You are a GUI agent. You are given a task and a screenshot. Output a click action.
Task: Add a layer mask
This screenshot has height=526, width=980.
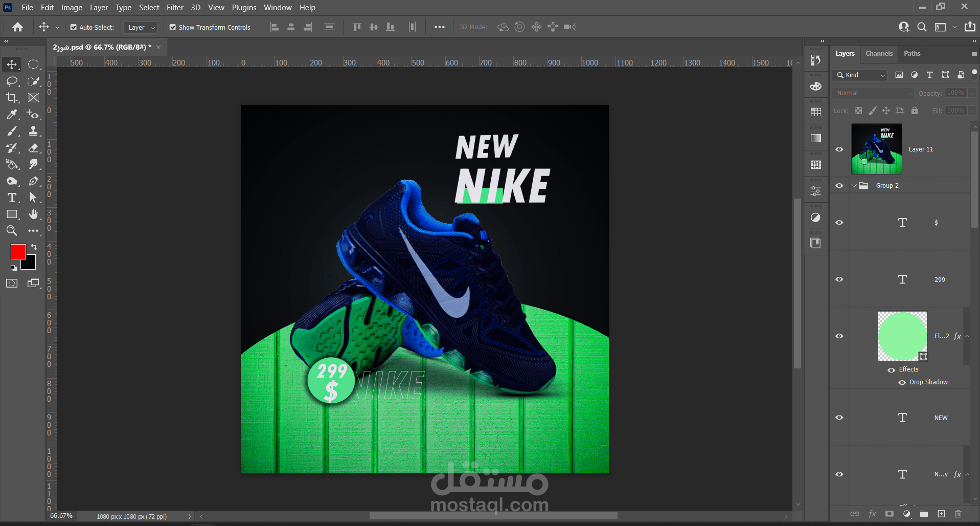point(890,514)
